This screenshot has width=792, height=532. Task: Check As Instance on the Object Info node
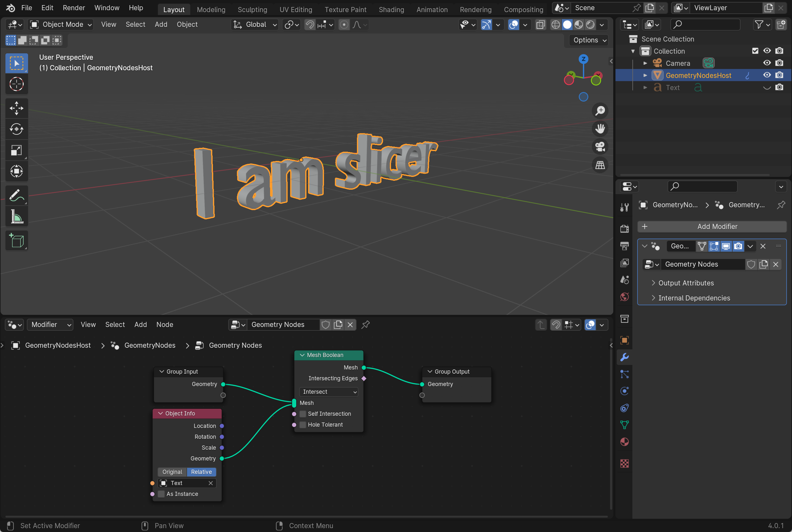161,494
